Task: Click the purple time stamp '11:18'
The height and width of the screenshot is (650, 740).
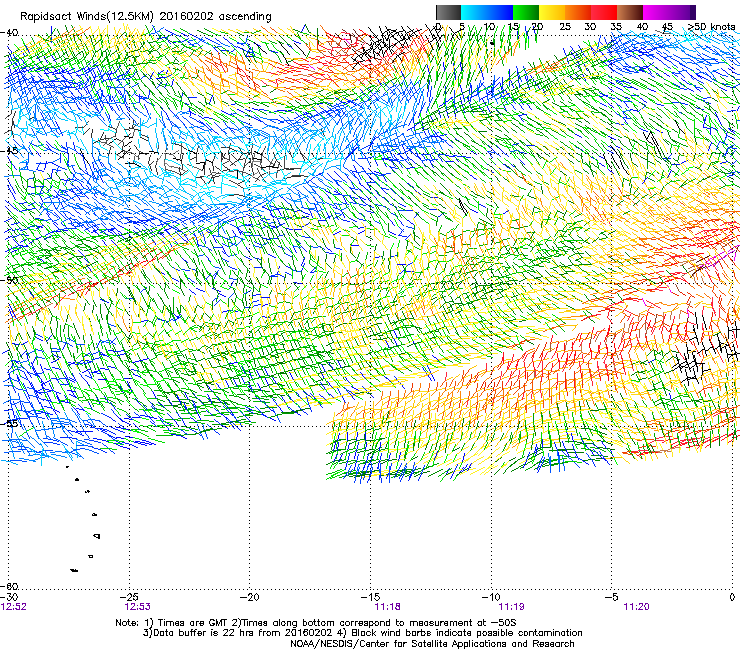Action: pyautogui.click(x=387, y=607)
